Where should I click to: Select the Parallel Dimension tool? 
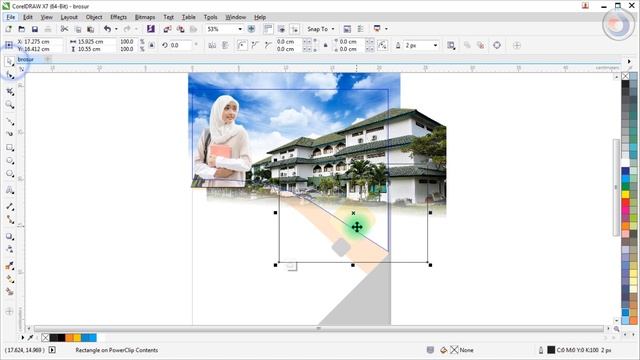point(10,207)
